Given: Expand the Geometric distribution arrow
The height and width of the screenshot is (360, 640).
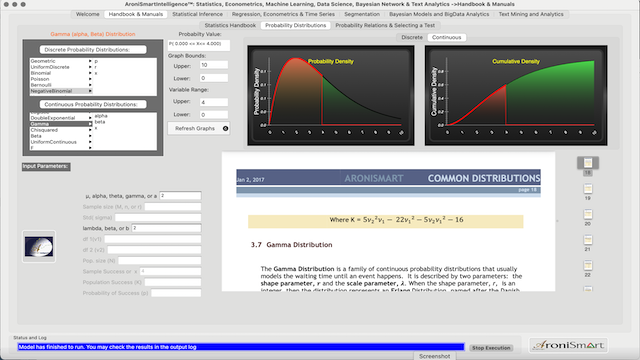Looking at the screenshot, I should coord(90,61).
